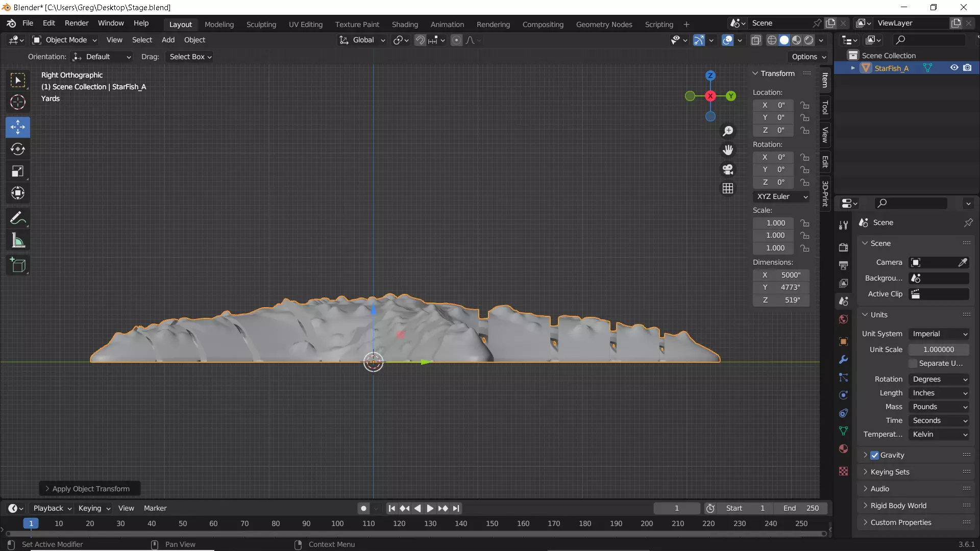Click the Unit Scale value field

tap(938, 349)
